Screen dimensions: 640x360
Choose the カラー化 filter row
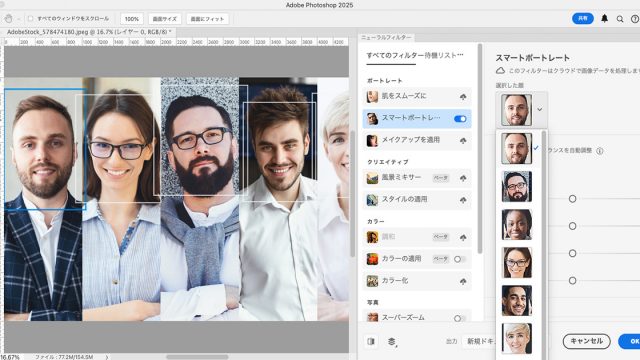[417, 281]
